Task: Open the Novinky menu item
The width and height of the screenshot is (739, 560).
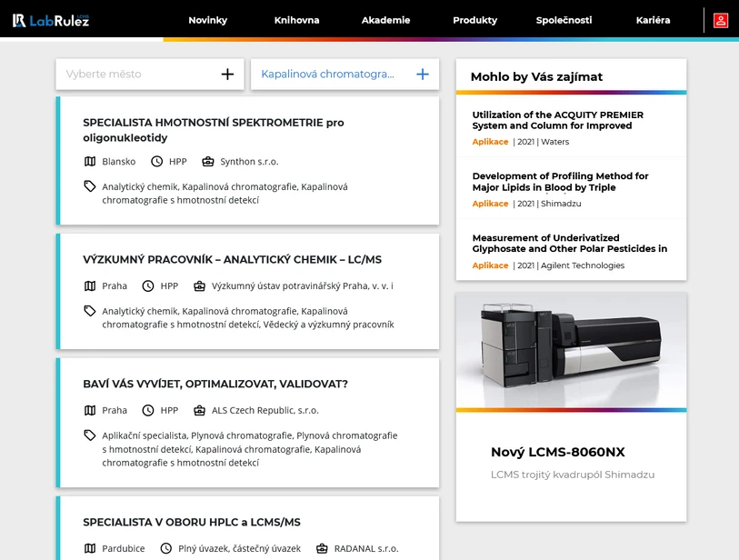Action: tap(207, 20)
